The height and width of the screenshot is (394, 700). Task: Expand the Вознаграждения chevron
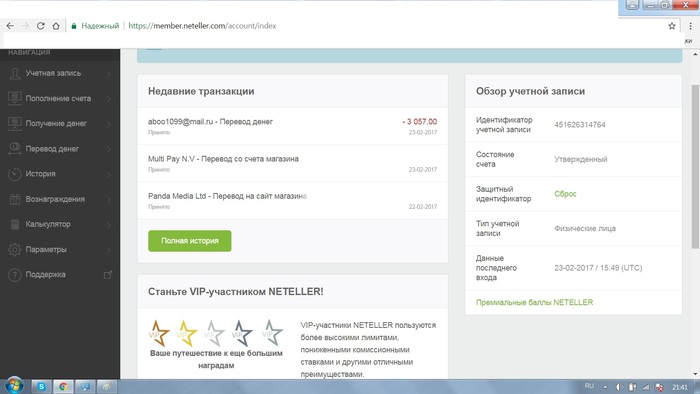108,199
